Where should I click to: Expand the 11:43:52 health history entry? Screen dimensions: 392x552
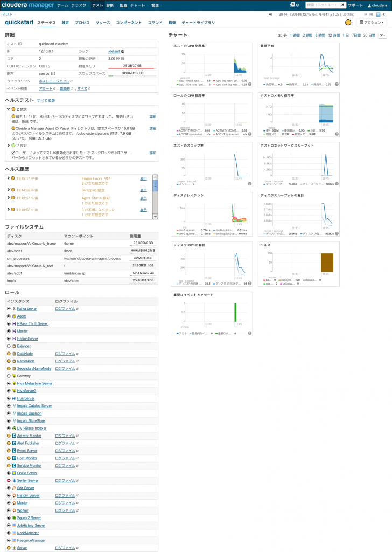[8, 210]
